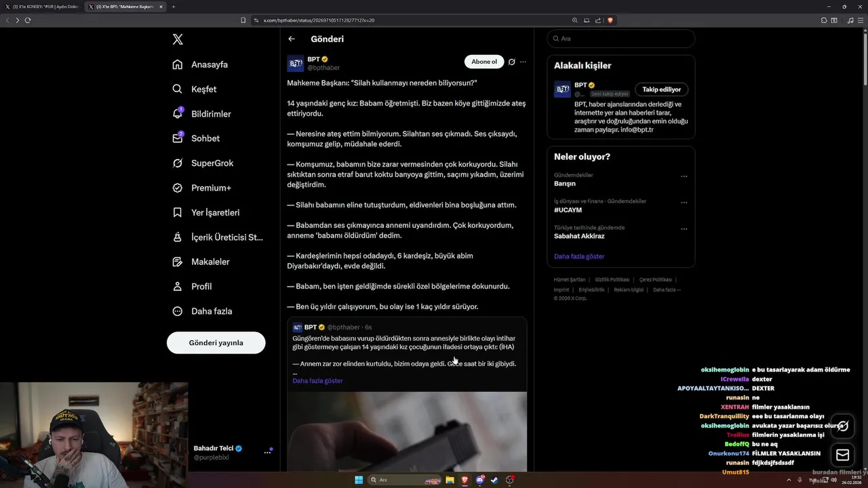The height and width of the screenshot is (488, 868).
Task: Open SuperGrok from sidebar
Action: 203,163
